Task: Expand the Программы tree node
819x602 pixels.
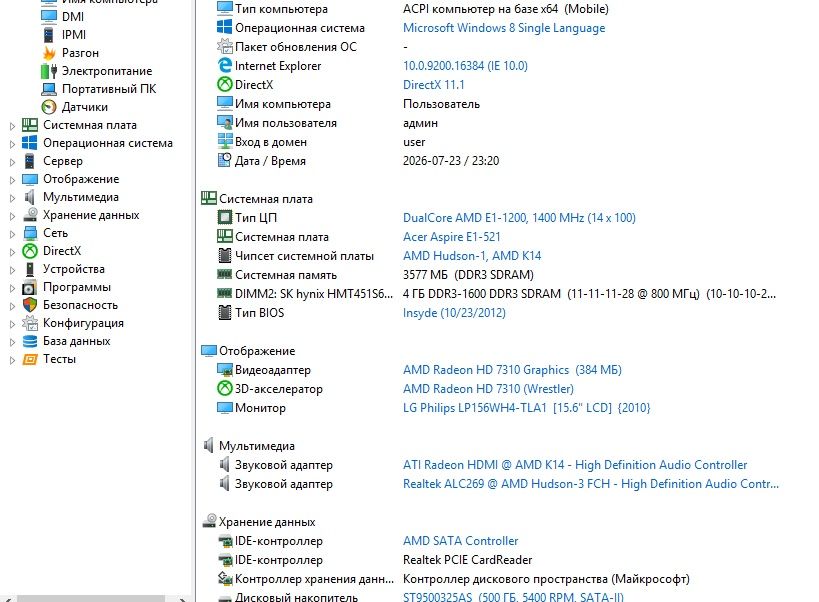Action: tap(12, 288)
